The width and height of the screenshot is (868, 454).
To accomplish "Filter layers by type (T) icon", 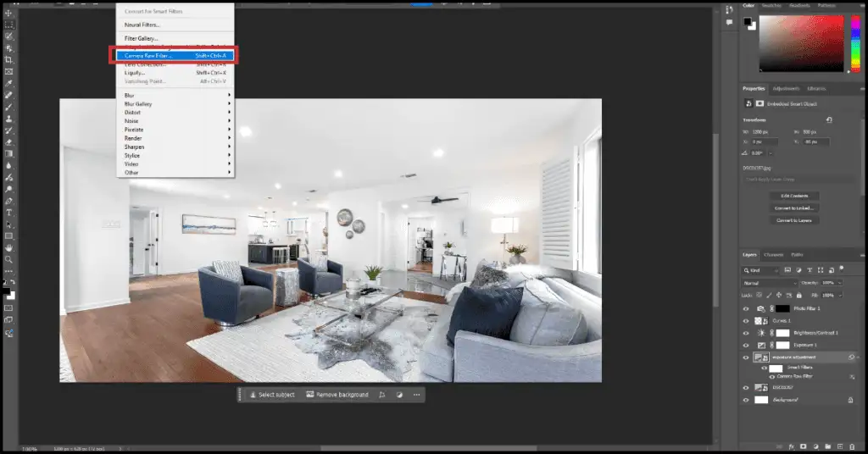I will coord(810,270).
